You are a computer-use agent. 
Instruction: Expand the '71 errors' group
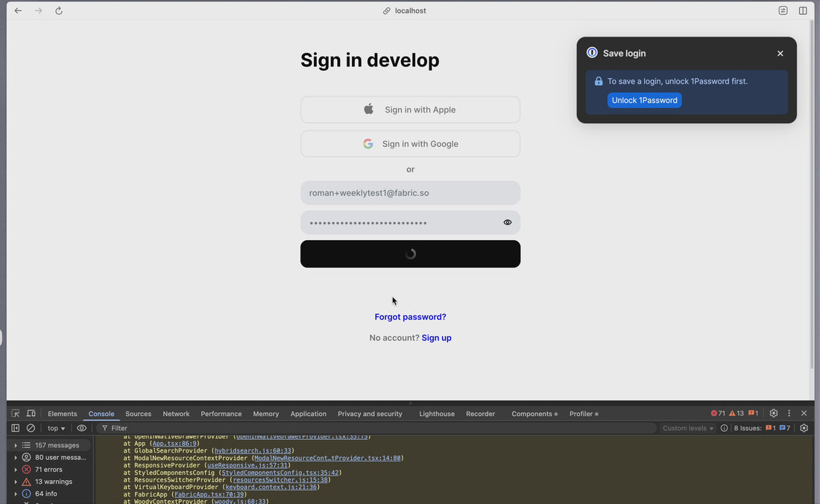tap(16, 470)
